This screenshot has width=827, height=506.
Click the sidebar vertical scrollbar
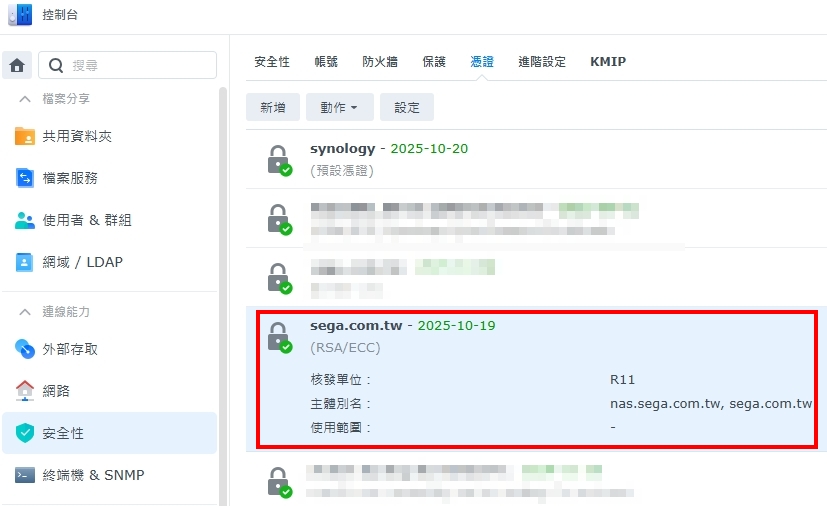click(223, 295)
